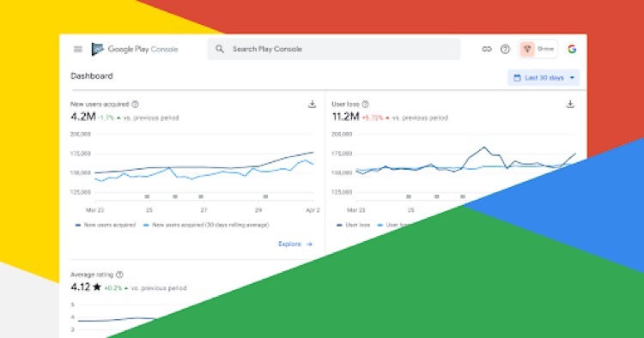Click Apr 2 axis label in new users chart
This screenshot has height=338, width=644.
[313, 210]
